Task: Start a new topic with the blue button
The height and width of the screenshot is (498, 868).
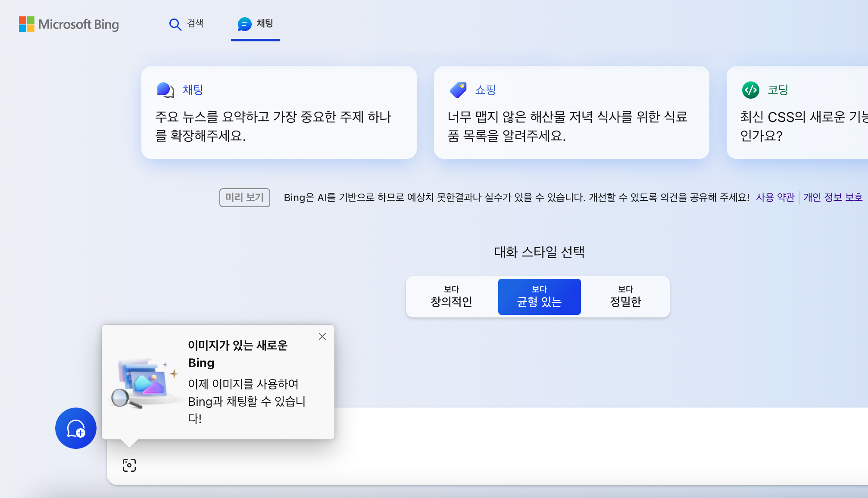Action: click(76, 428)
